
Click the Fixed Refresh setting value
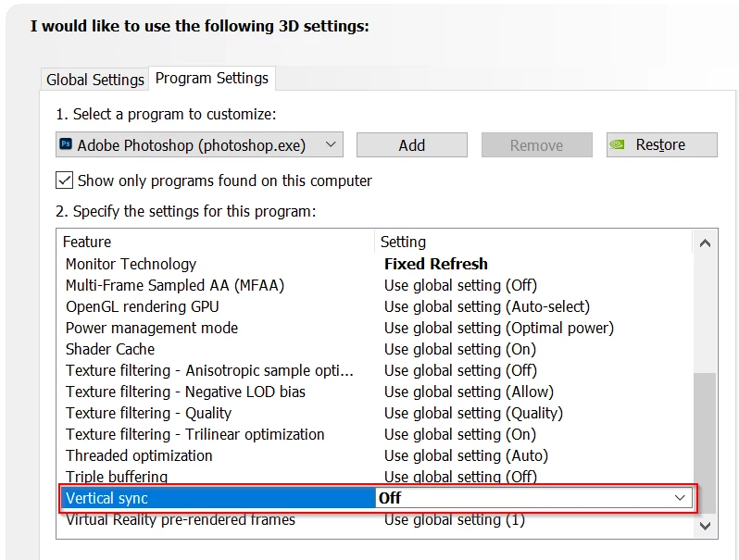pyautogui.click(x=436, y=264)
